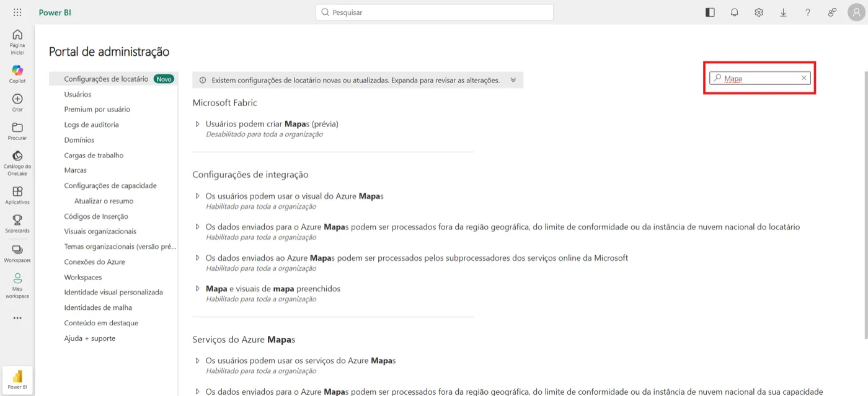Clear the Mapa search with X
Viewport: 868px width, 396px height.
(804, 78)
